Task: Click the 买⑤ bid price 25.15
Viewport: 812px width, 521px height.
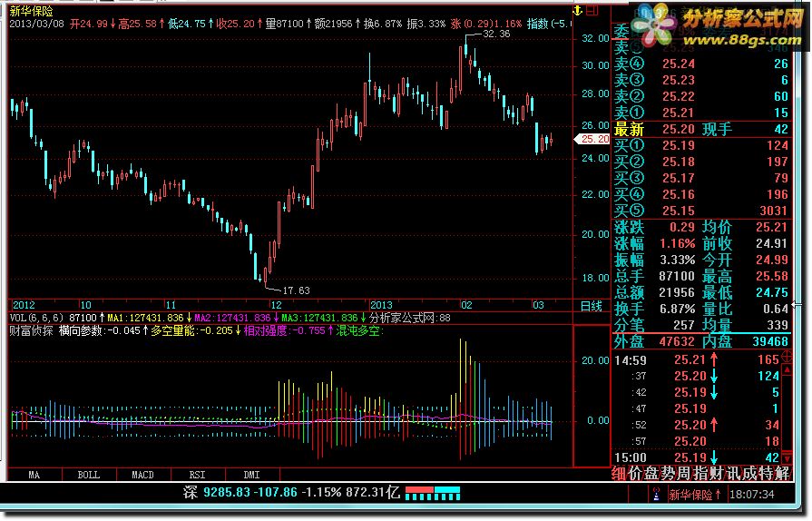Action: (x=679, y=211)
